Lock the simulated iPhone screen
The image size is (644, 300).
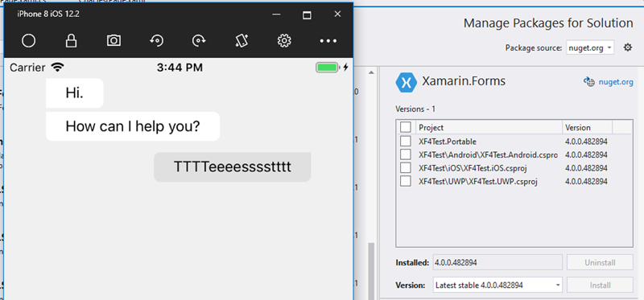point(71,41)
